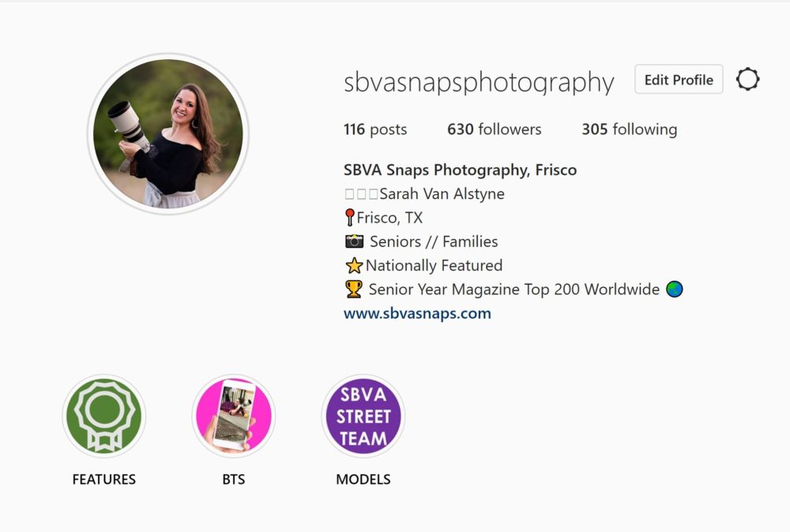Open the BTS highlight phone icon
Viewport: 790px width, 532px height.
pyautogui.click(x=234, y=416)
